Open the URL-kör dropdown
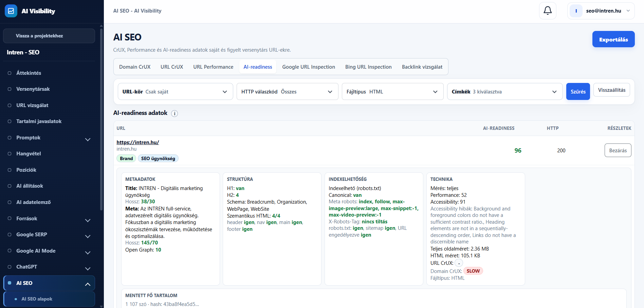This screenshot has width=644, height=308. (176, 91)
